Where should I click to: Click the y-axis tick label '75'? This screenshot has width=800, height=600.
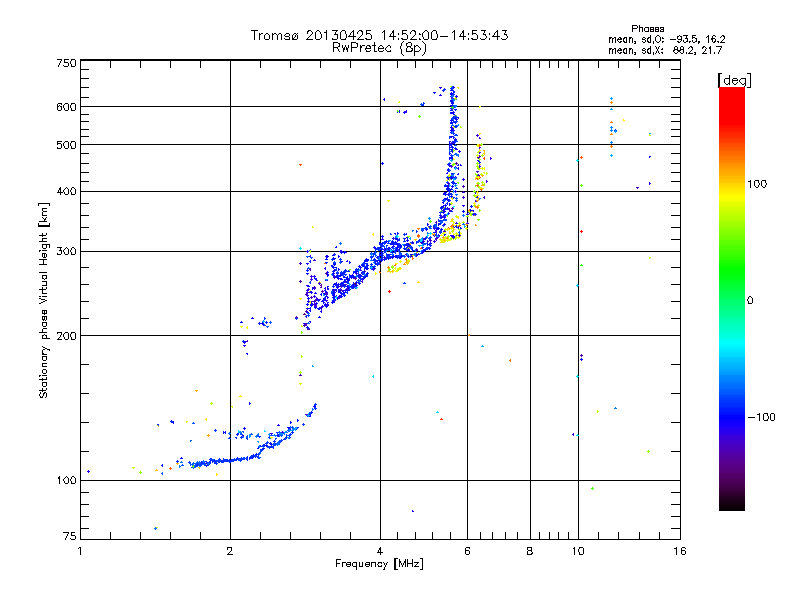tap(70, 536)
